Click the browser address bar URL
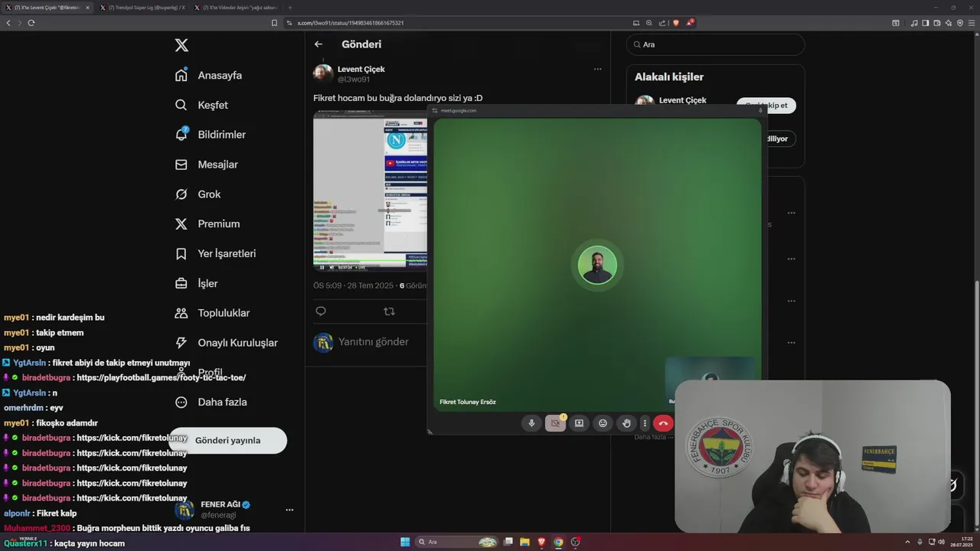Viewport: 980px width, 551px height. pyautogui.click(x=351, y=23)
